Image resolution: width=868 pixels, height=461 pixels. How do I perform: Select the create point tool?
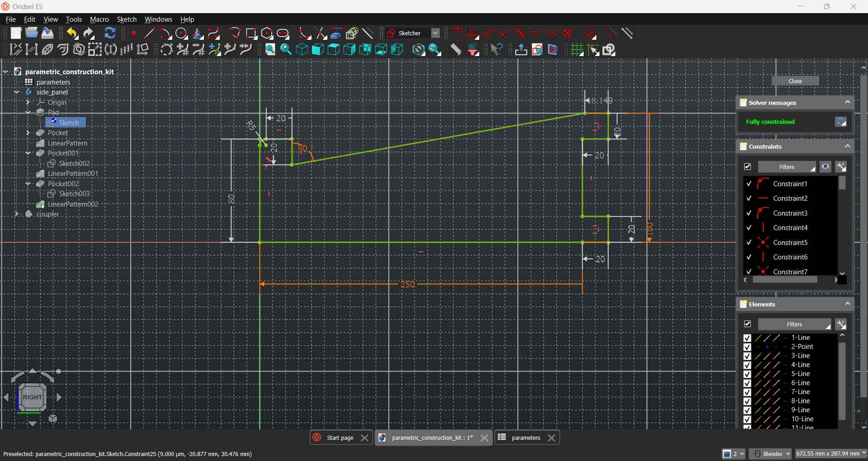coord(134,33)
